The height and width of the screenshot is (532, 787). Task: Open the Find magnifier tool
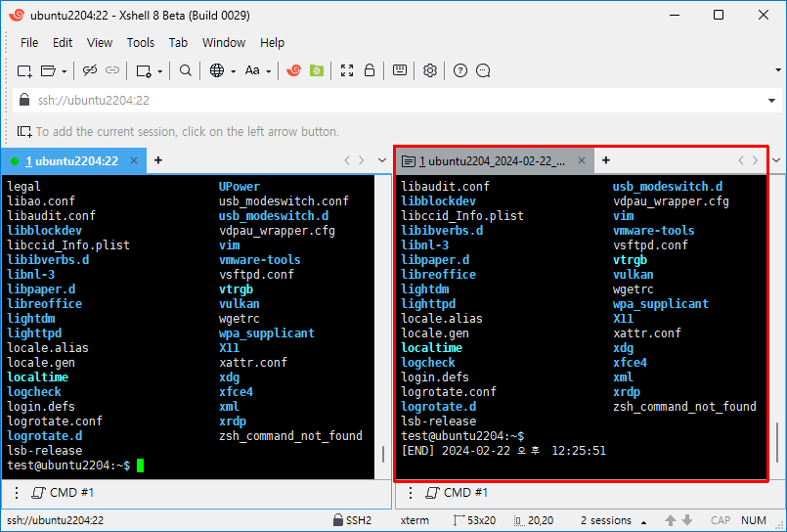tap(185, 70)
